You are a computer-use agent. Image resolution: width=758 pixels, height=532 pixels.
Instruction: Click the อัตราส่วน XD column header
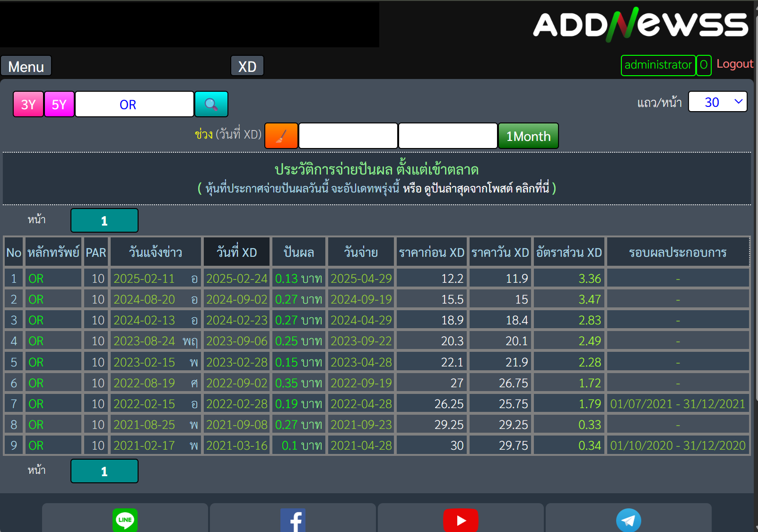[x=569, y=252]
